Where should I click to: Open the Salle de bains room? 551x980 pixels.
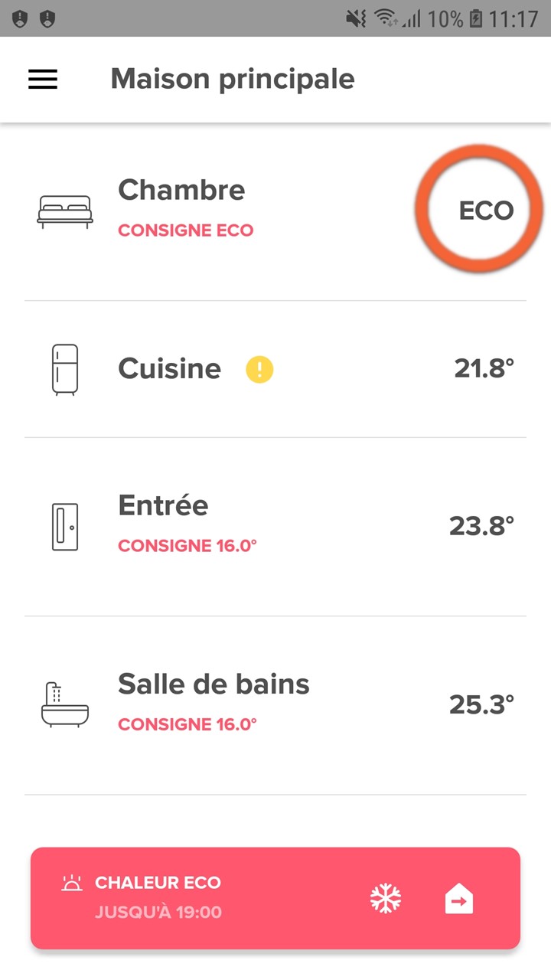pyautogui.click(x=275, y=705)
